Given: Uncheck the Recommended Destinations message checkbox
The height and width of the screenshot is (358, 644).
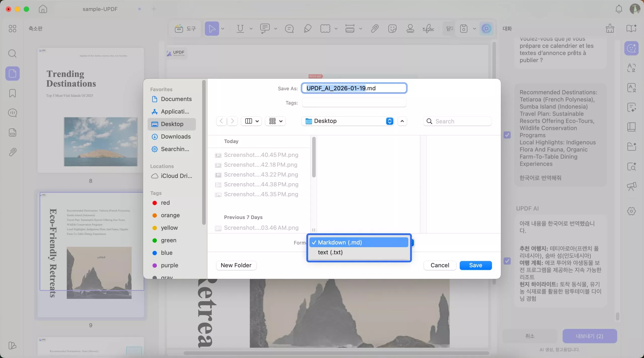Looking at the screenshot, I should click(507, 135).
